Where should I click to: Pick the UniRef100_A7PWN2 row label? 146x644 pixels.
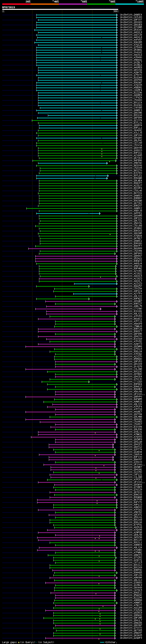pyautogui.click(x=131, y=553)
